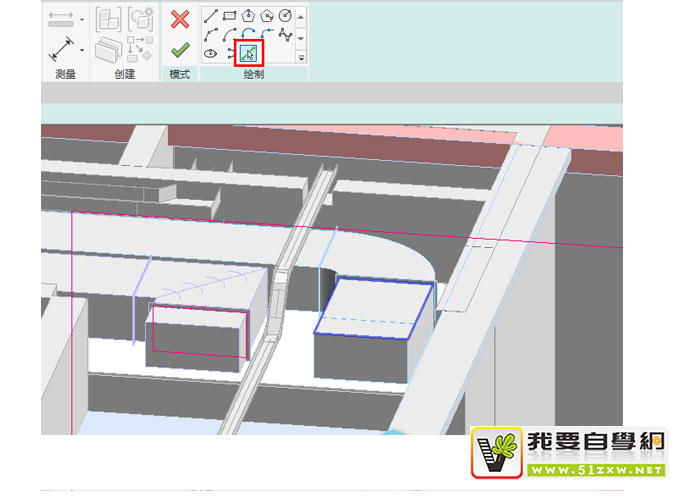This screenshot has height=500, width=700.
Task: Open the aligned dimension dropdown arrow
Action: coord(82,18)
